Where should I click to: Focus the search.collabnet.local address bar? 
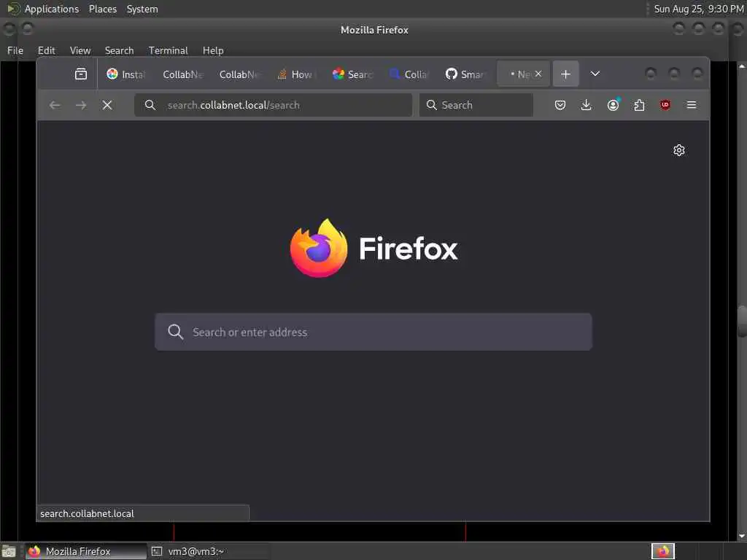(x=273, y=105)
